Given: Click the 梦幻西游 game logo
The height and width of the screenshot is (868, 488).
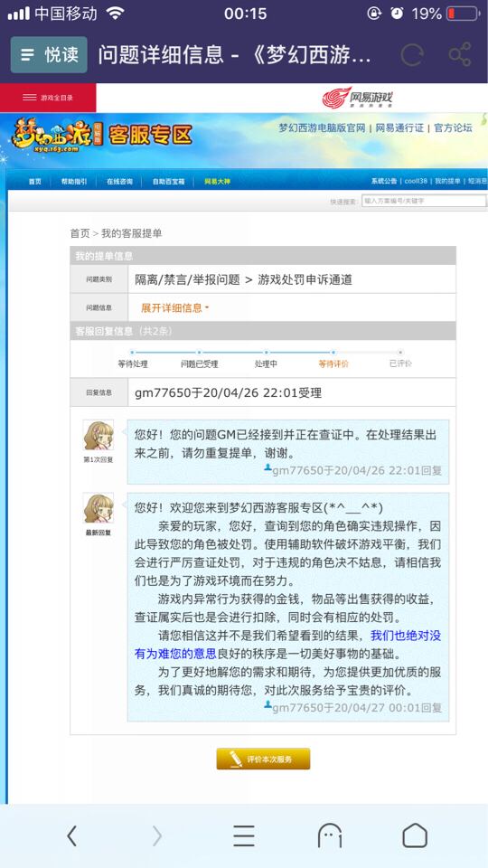Looking at the screenshot, I should pos(52,136).
